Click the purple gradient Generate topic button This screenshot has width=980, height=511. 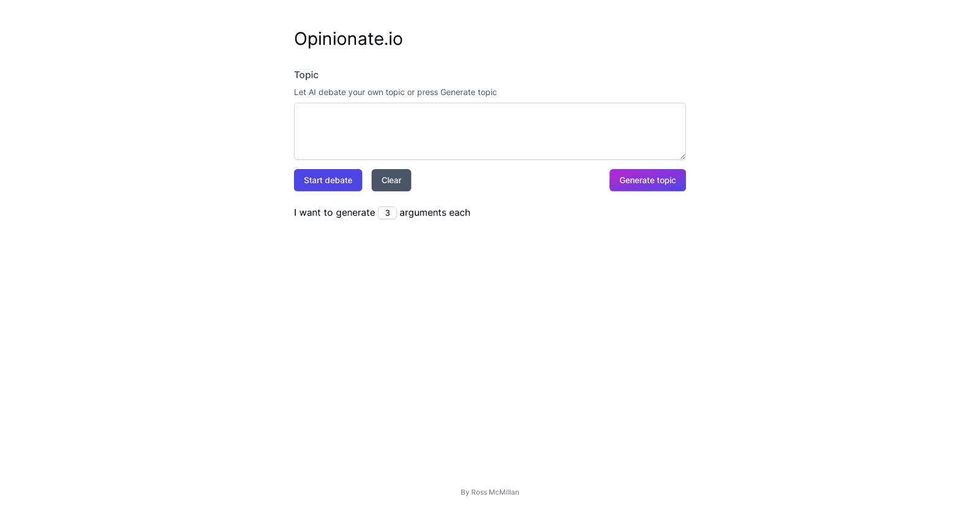coord(647,180)
